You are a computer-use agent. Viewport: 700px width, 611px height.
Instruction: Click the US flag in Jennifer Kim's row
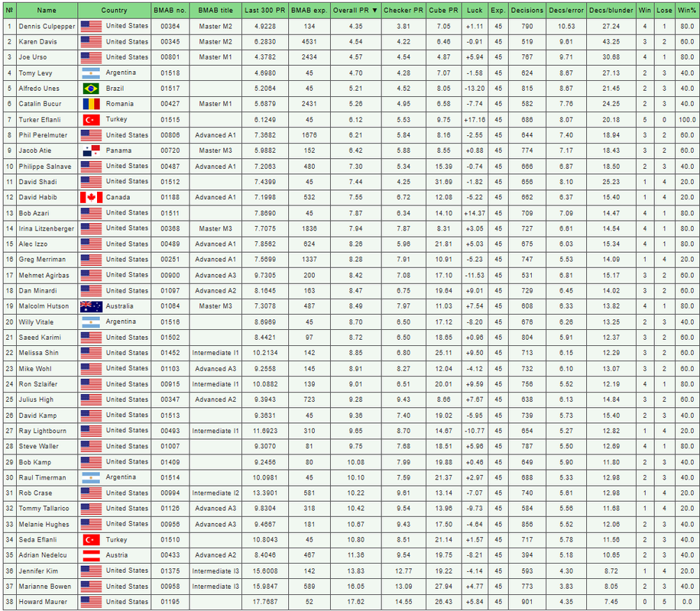click(x=91, y=571)
